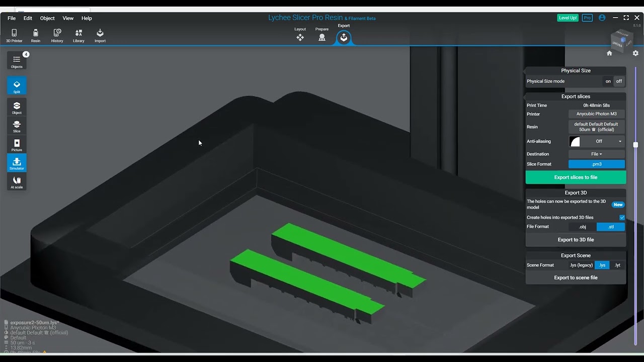Click the Anycubic Photon M3 printer field
Screen dimensions: 644x362
click(596, 114)
